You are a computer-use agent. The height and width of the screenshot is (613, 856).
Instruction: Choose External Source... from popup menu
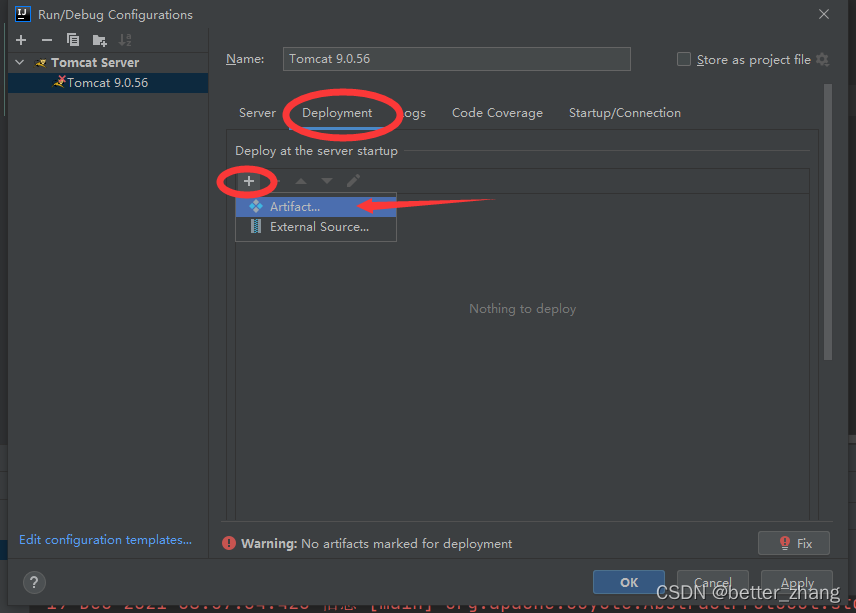(316, 227)
